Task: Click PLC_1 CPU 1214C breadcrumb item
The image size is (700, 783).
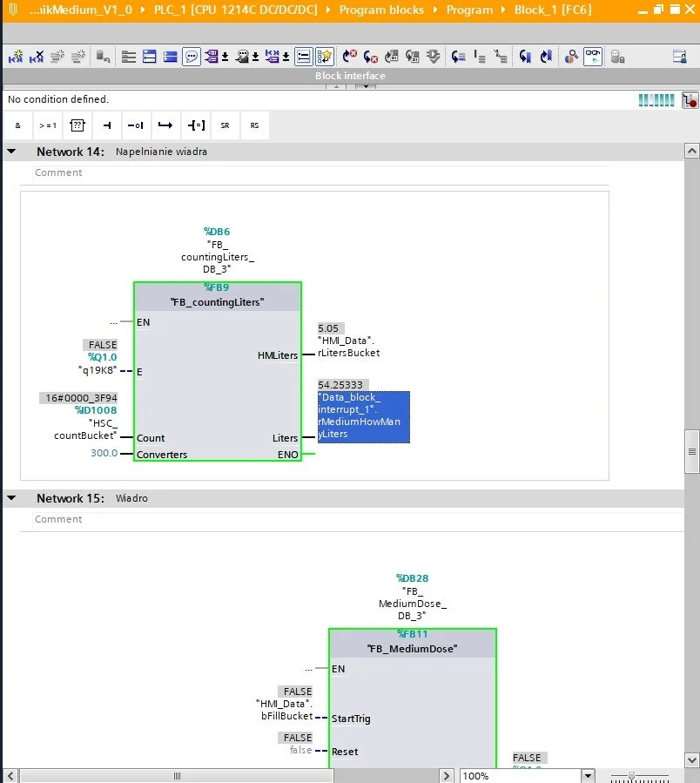Action: click(235, 10)
